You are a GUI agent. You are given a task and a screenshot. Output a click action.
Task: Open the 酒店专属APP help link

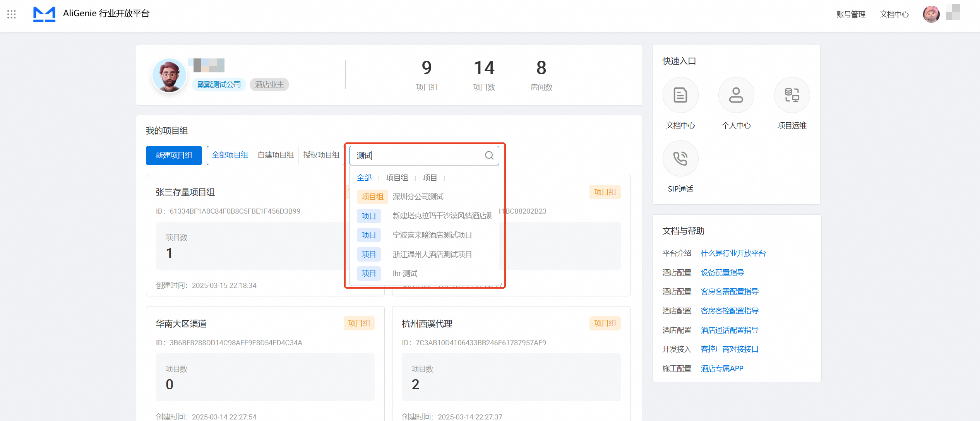722,368
